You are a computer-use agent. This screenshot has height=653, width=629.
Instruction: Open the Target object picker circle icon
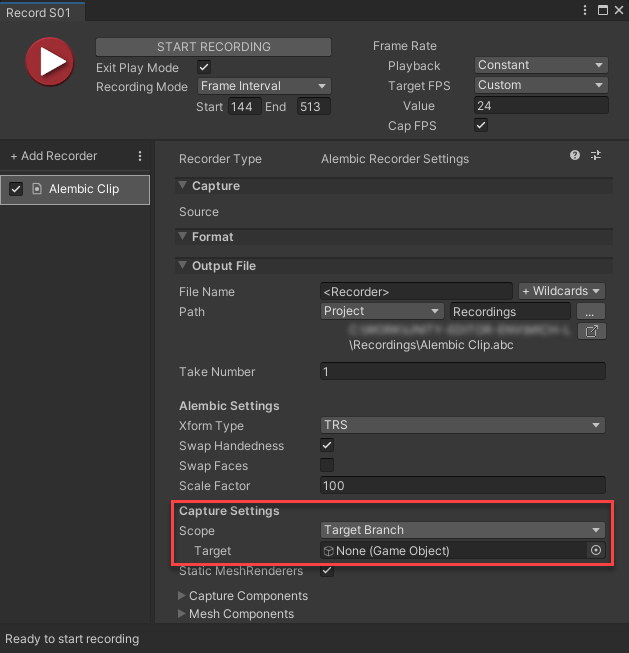pos(596,551)
